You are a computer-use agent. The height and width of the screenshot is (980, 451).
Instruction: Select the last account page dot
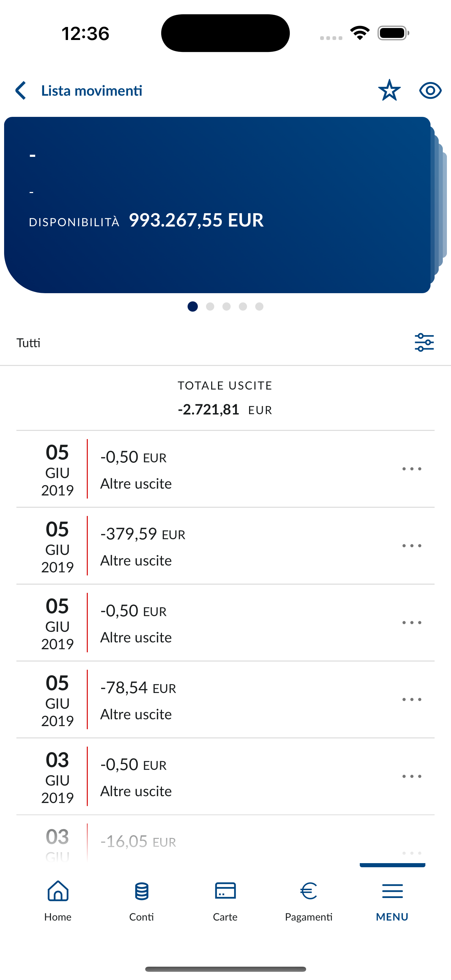(259, 306)
